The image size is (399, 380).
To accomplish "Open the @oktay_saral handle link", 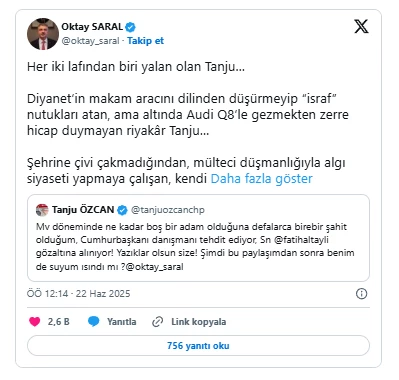I will point(90,41).
